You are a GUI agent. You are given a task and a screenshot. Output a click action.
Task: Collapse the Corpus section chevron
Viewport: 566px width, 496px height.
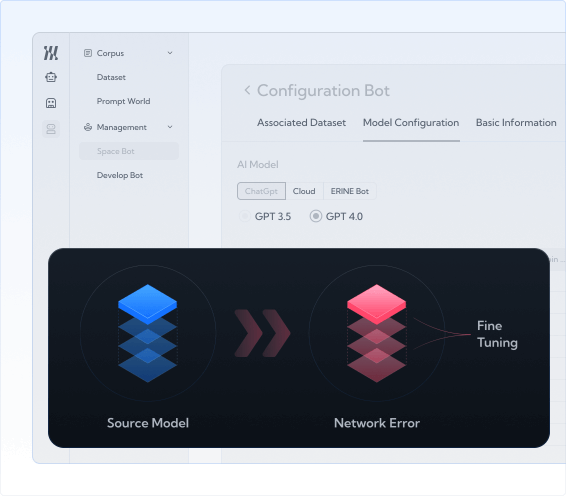pyautogui.click(x=170, y=53)
